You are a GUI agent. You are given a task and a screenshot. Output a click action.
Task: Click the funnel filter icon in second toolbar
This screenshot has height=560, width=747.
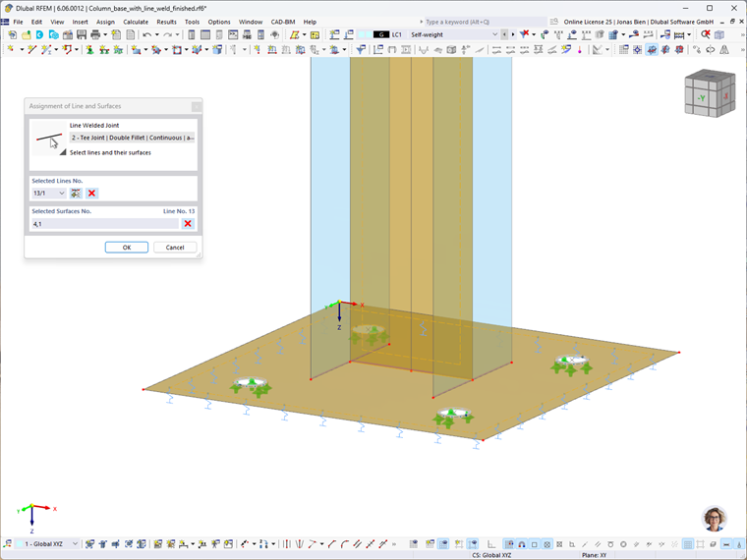pyautogui.click(x=361, y=49)
